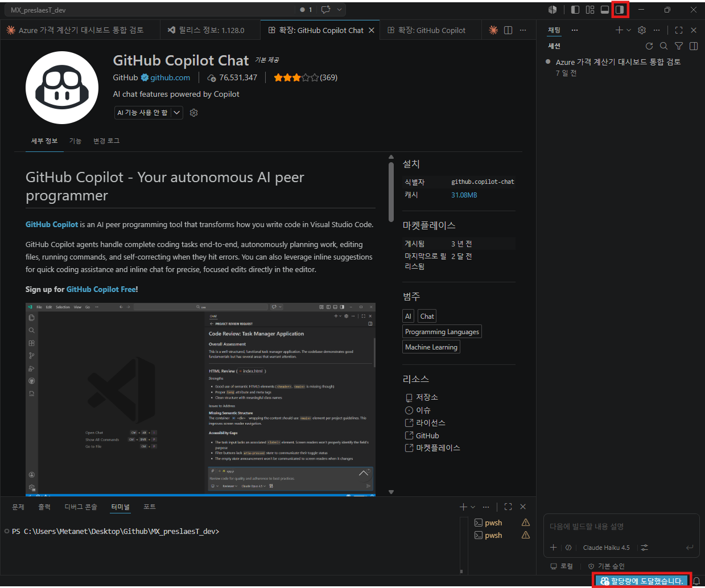Open the bold GitHub Copilot link in description

(52, 224)
